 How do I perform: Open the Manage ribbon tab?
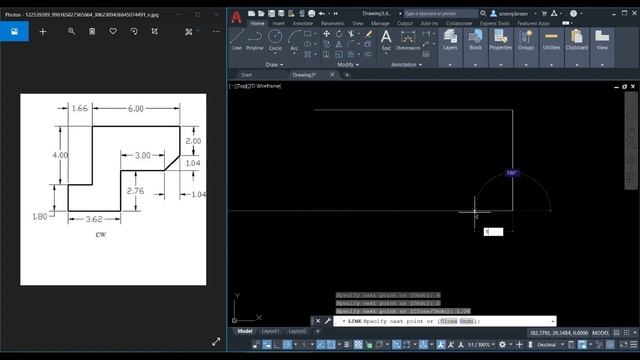click(x=380, y=24)
